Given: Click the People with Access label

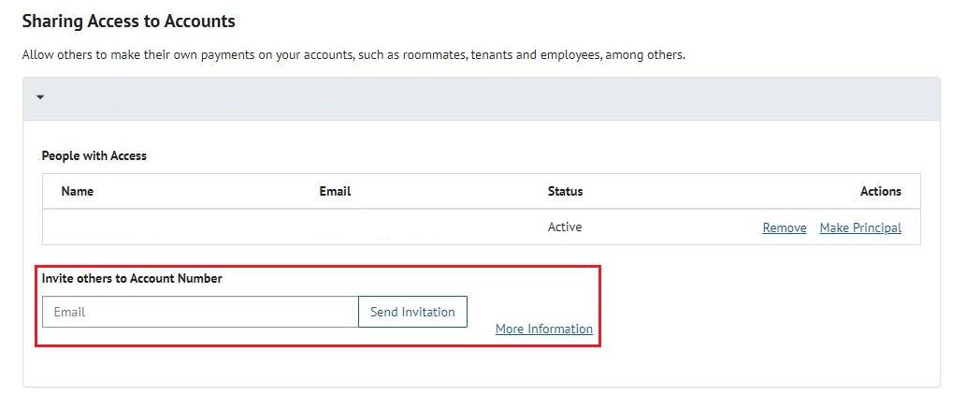Looking at the screenshot, I should point(94,155).
